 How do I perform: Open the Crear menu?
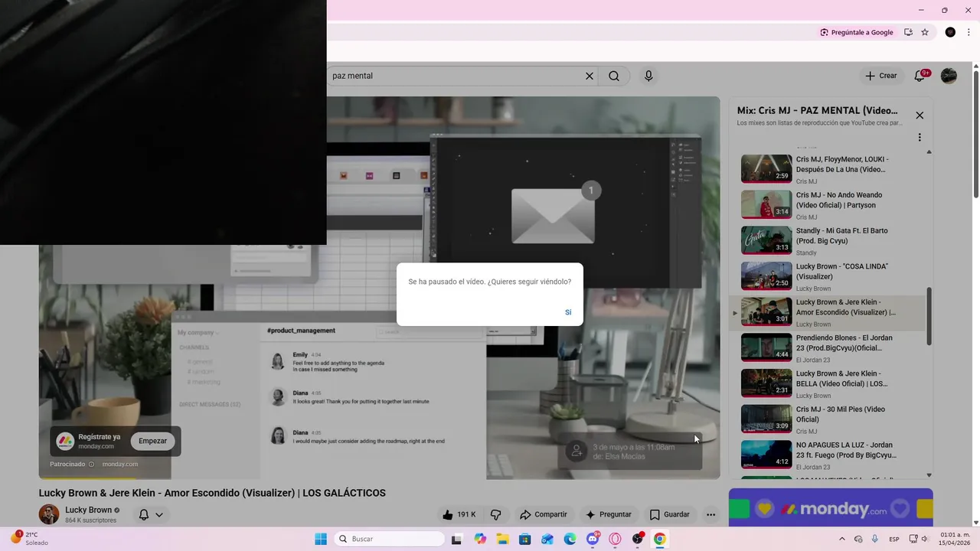tap(880, 76)
